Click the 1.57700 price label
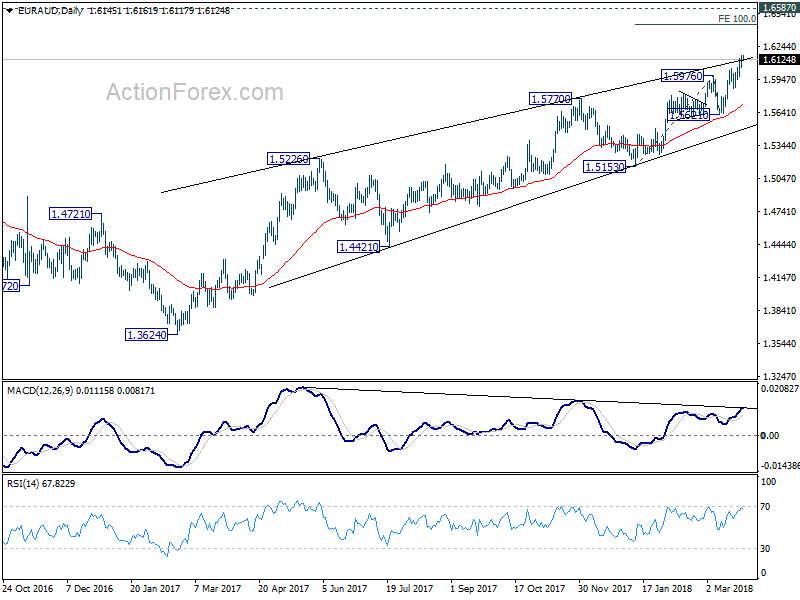The height and width of the screenshot is (600, 800). coord(550,98)
